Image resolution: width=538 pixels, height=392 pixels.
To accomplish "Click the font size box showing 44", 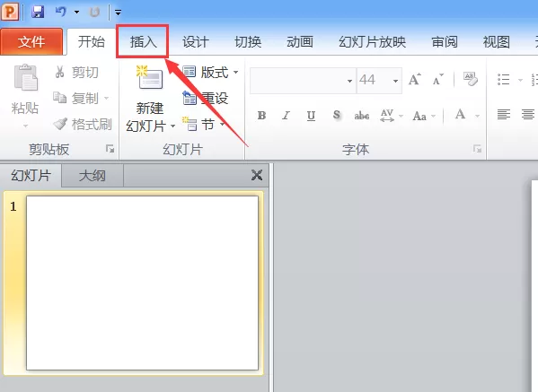I will coord(374,81).
